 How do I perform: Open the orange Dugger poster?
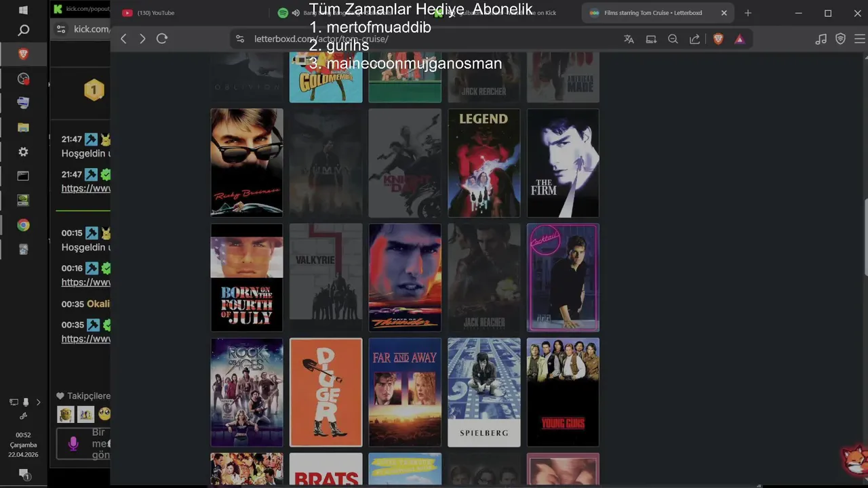pos(325,392)
